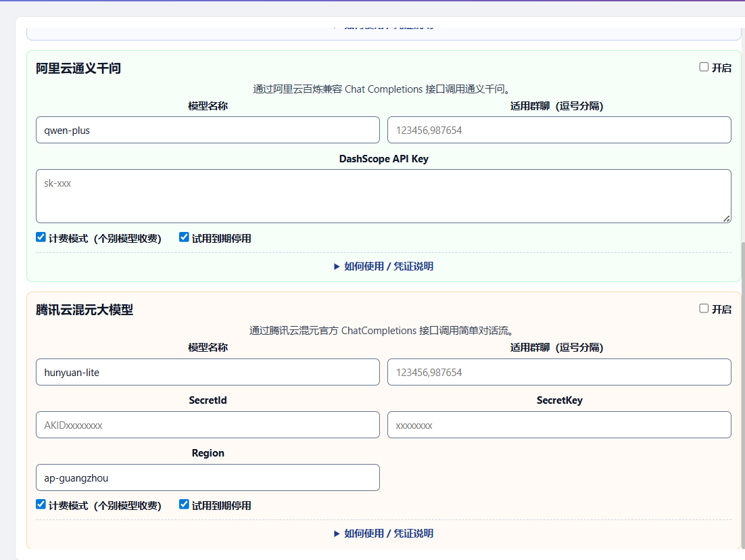This screenshot has height=560, width=745.
Task: Focus 适用群聊 field in 腾讯云混元大模型 section
Action: (x=559, y=372)
